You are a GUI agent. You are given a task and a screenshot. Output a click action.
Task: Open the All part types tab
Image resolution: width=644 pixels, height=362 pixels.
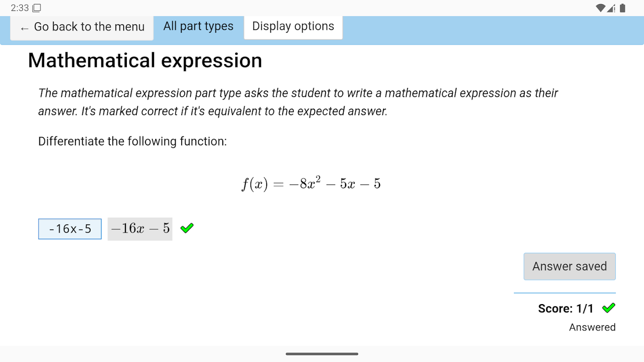(x=198, y=26)
